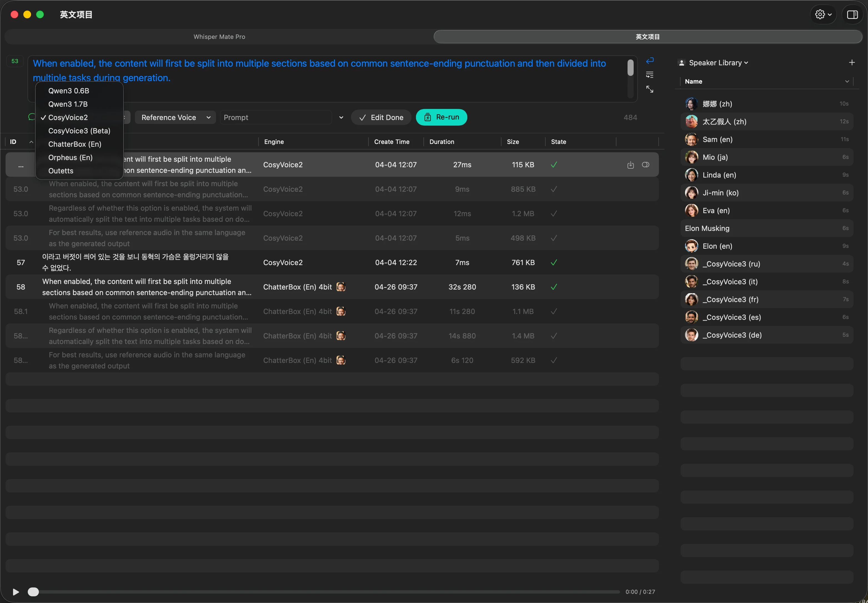The height and width of the screenshot is (603, 868).
Task: Click the line-wrap list icon beside editor
Action: pos(649,75)
